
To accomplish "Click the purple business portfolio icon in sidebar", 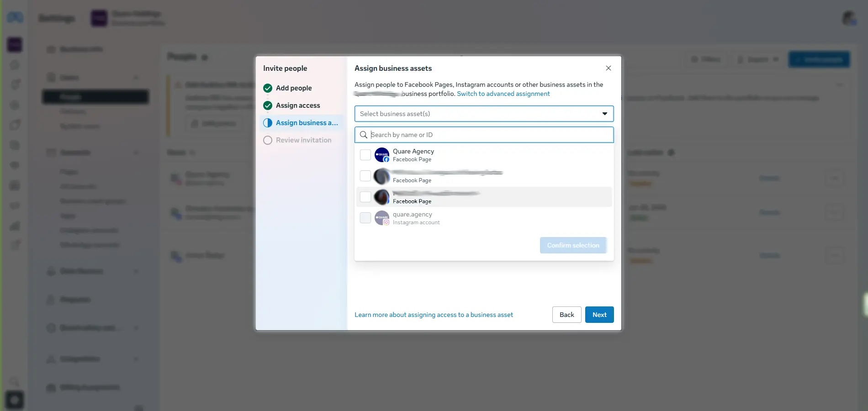I will click(x=15, y=44).
